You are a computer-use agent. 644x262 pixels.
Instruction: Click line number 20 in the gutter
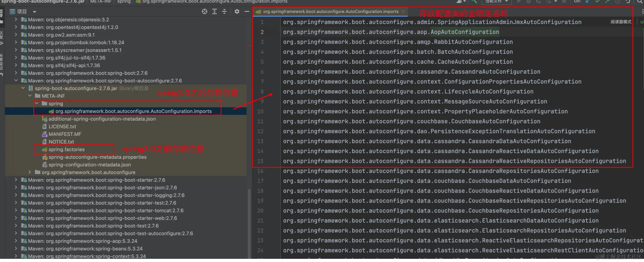[260, 211]
